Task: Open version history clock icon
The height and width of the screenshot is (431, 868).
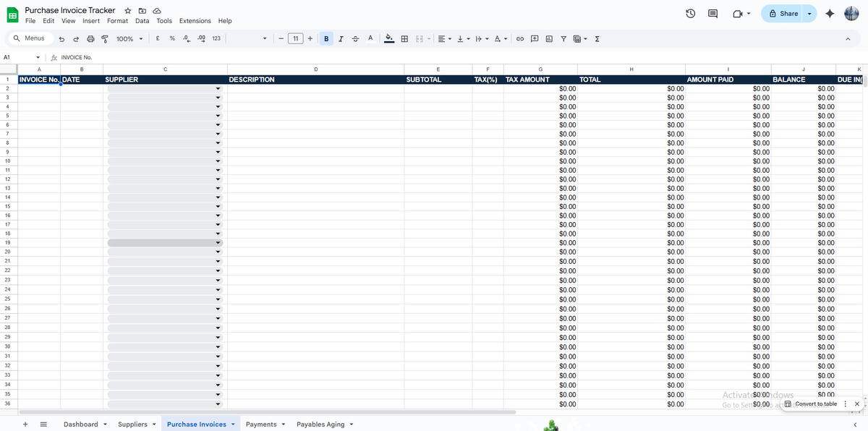Action: point(691,14)
